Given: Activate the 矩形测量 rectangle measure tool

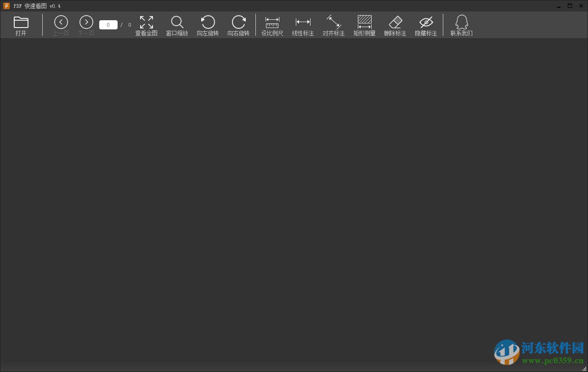Looking at the screenshot, I should 364,25.
